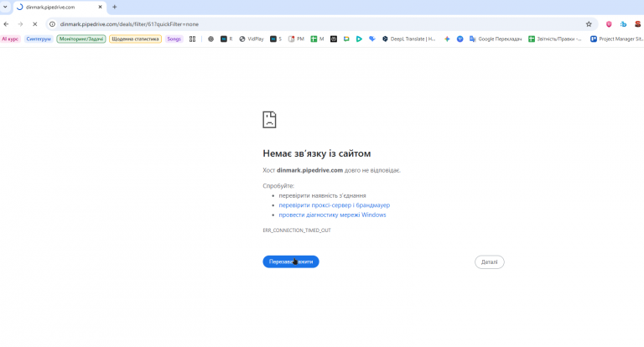Click the Деталі details button
Screen dimensions: 644x347
489,262
